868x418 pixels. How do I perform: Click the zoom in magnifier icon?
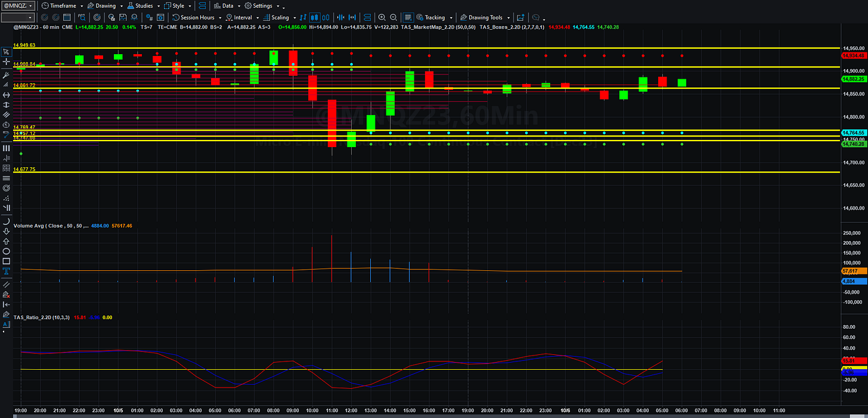point(382,17)
